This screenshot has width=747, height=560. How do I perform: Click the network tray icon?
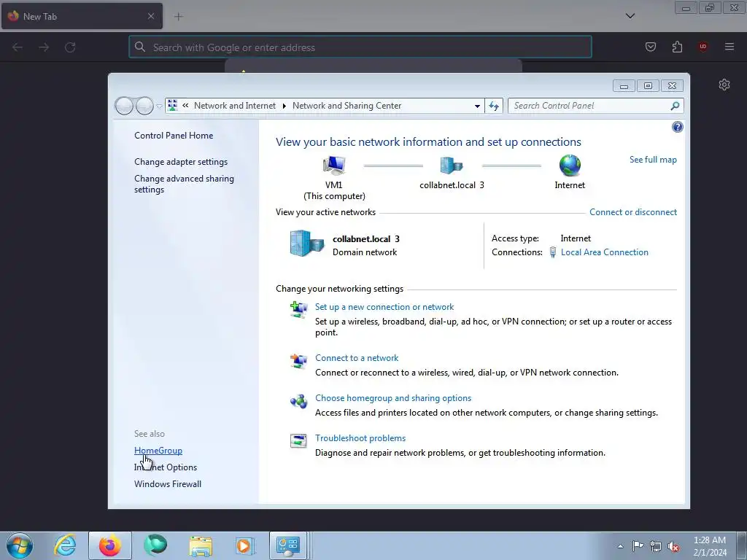[656, 546]
